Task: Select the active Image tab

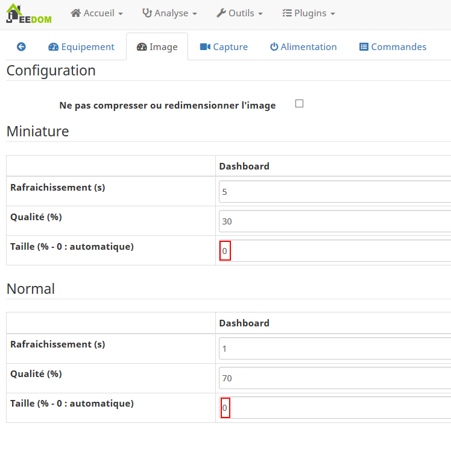Action: point(157,47)
